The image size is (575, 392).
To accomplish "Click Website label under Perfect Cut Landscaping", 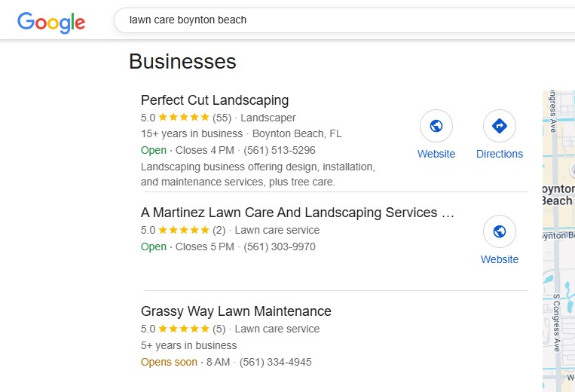I will (436, 154).
